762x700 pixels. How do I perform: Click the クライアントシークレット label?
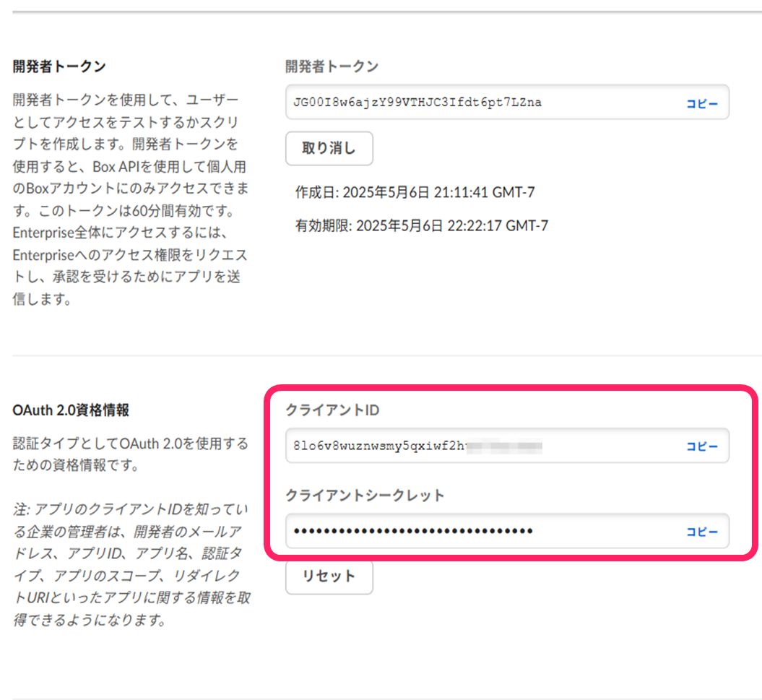[365, 496]
